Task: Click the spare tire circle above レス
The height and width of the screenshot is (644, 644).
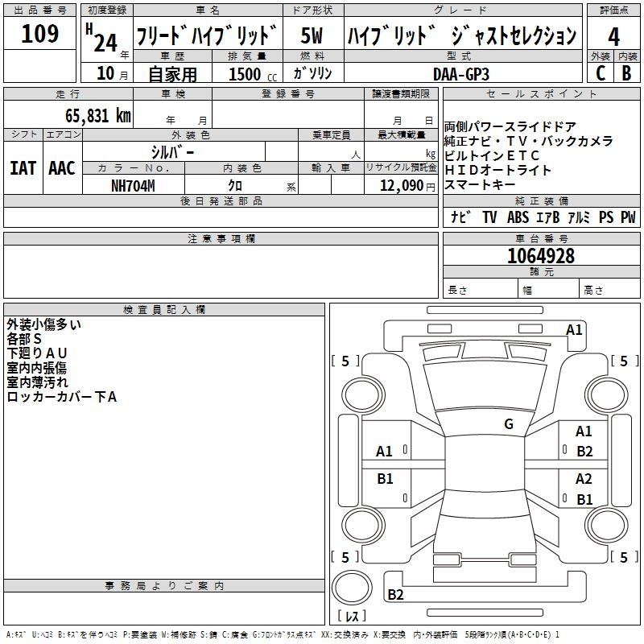Action: tap(352, 588)
